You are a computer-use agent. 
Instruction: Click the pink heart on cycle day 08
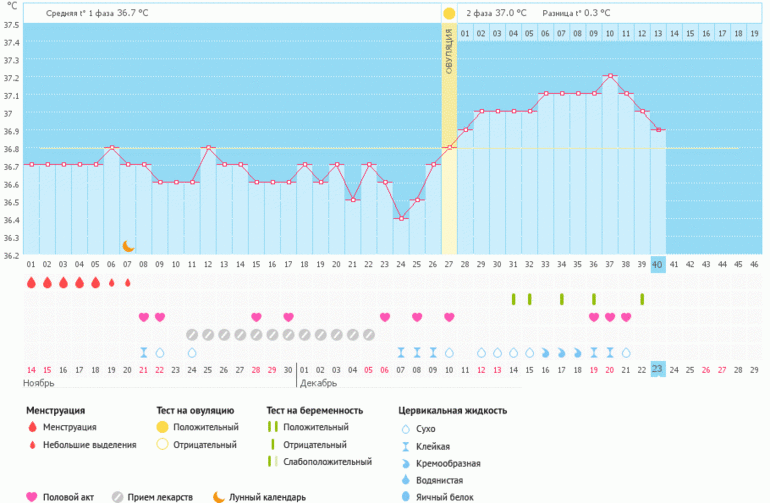144,317
